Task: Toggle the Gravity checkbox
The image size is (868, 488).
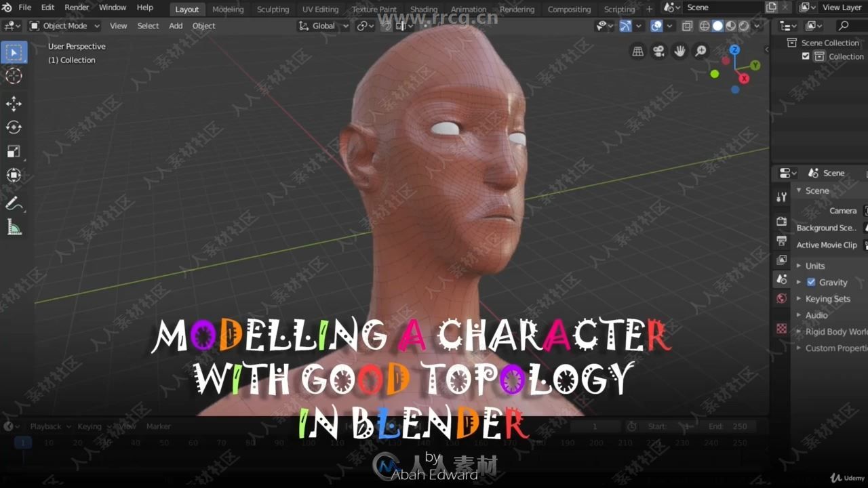Action: 811,282
